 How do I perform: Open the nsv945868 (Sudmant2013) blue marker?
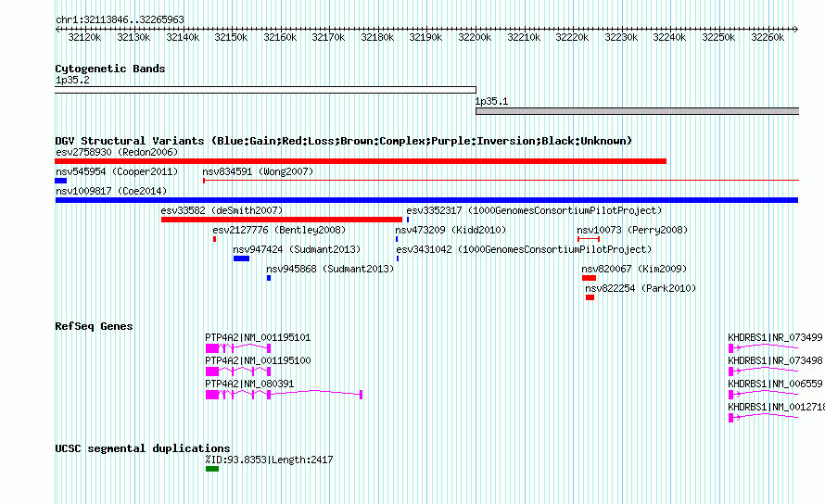269,278
